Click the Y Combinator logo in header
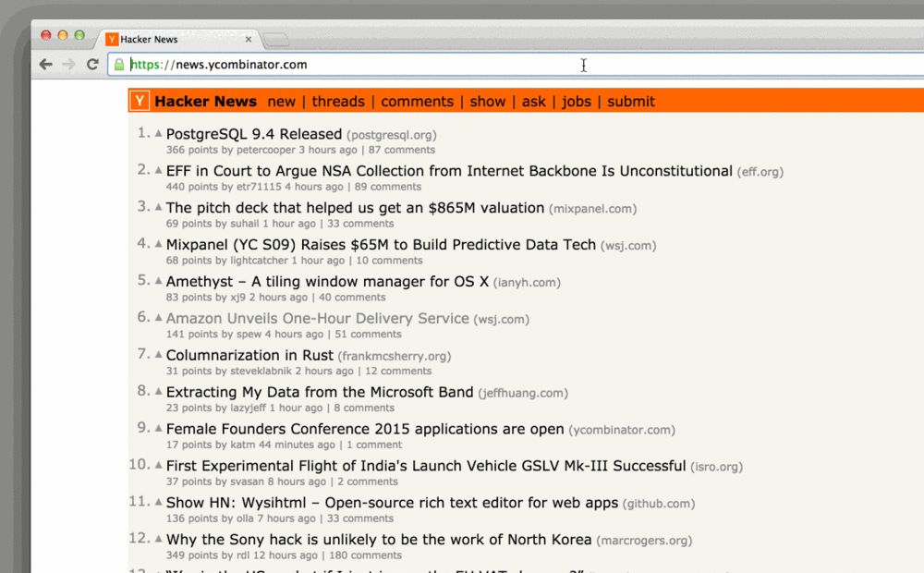Image resolution: width=924 pixels, height=573 pixels. click(x=140, y=101)
